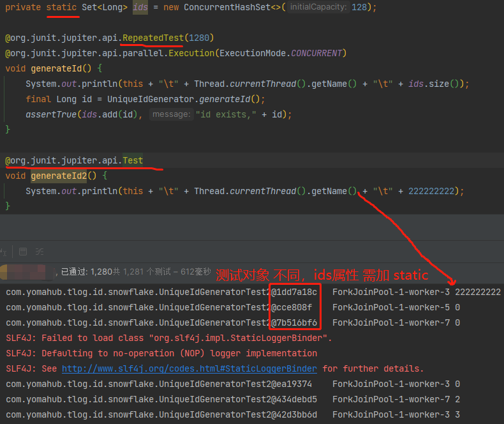
Task: Click the 1280 repeat count value
Action: [x=199, y=38]
